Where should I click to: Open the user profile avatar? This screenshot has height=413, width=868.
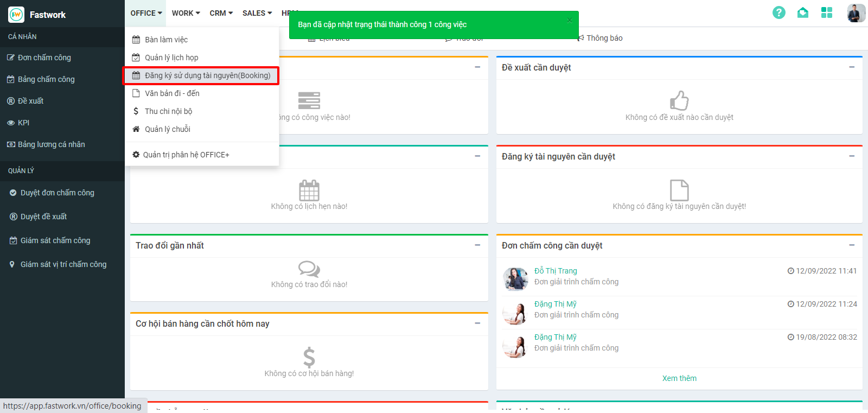coord(856,13)
